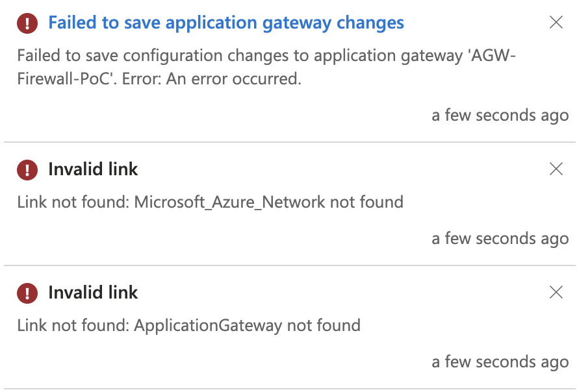Screen dimensions: 577x392
Task: Click the error icon on gateway save notification
Action: [26, 23]
